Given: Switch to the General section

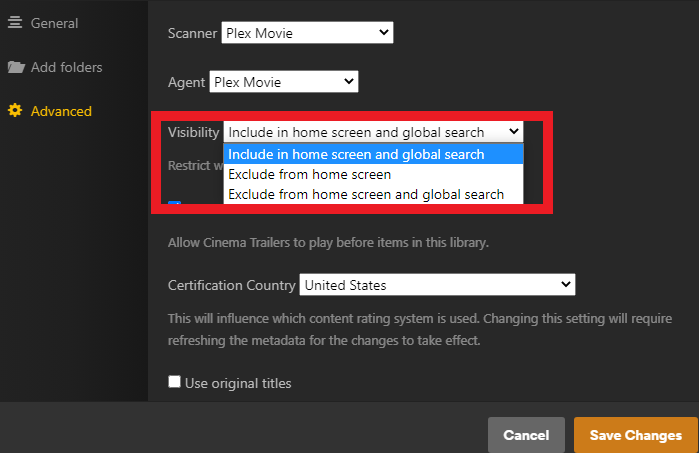Looking at the screenshot, I should (x=54, y=23).
